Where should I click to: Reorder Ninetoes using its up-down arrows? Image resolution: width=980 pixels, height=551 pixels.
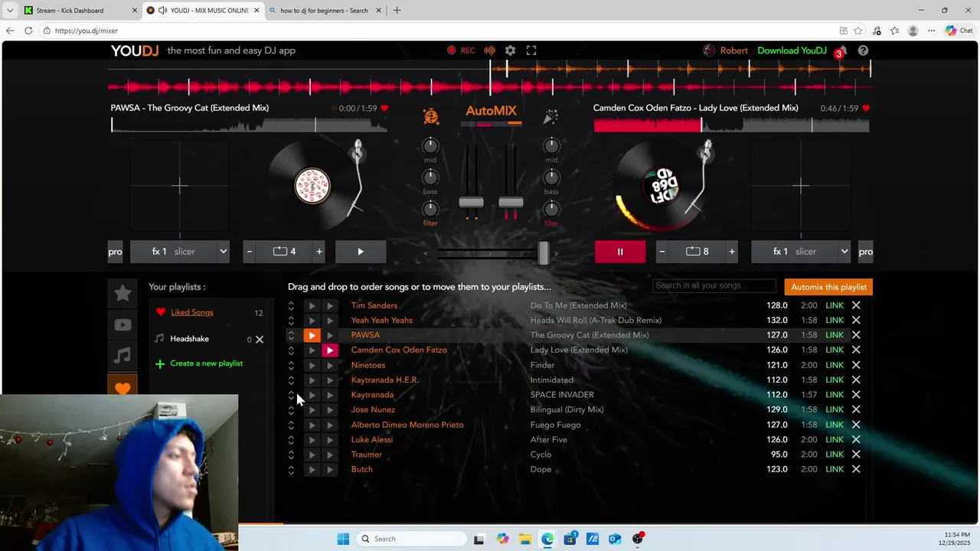(x=291, y=365)
